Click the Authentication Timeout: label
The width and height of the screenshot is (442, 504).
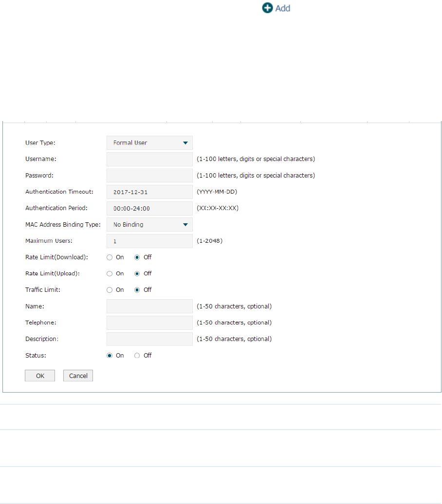coord(59,192)
